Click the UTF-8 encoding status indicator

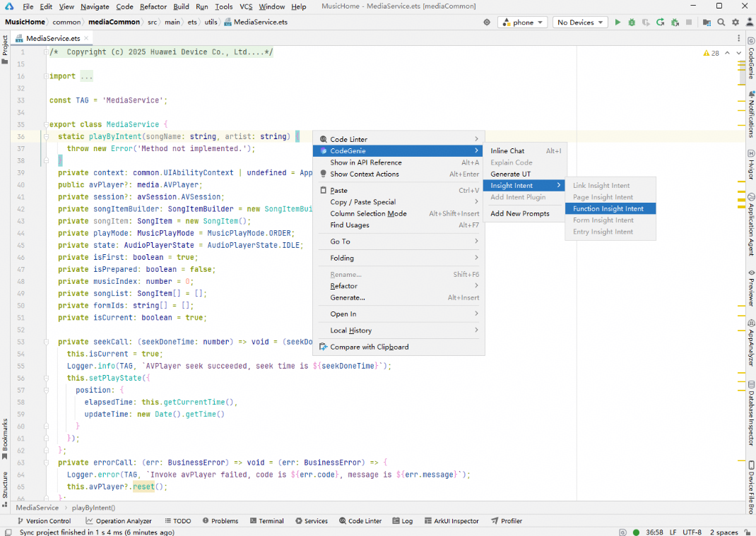tap(692, 532)
